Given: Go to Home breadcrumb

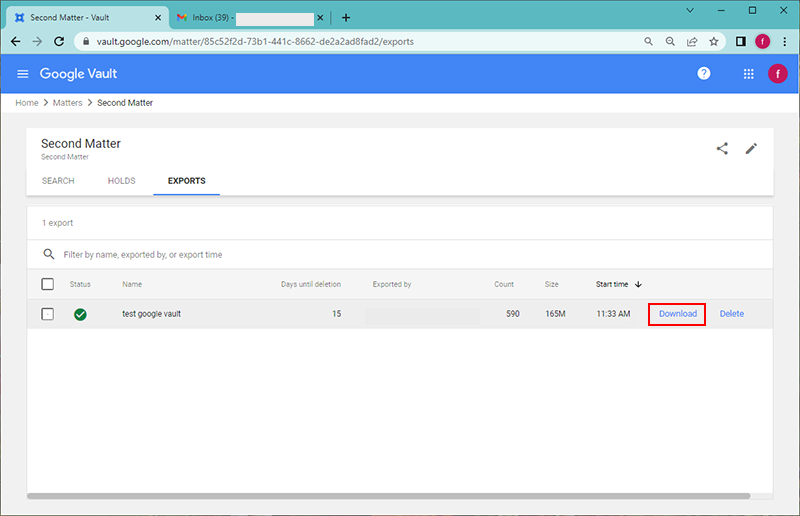Looking at the screenshot, I should (27, 103).
